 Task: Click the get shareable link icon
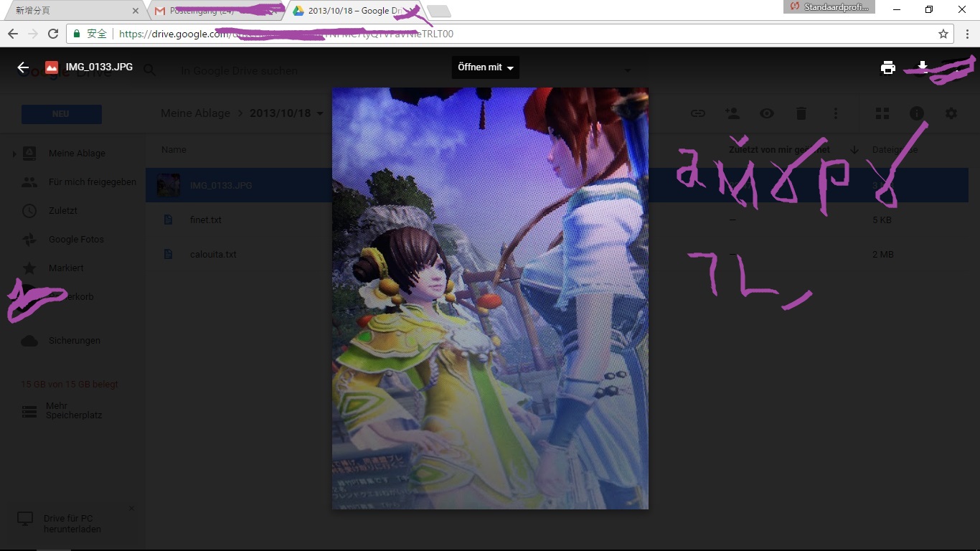click(x=697, y=113)
